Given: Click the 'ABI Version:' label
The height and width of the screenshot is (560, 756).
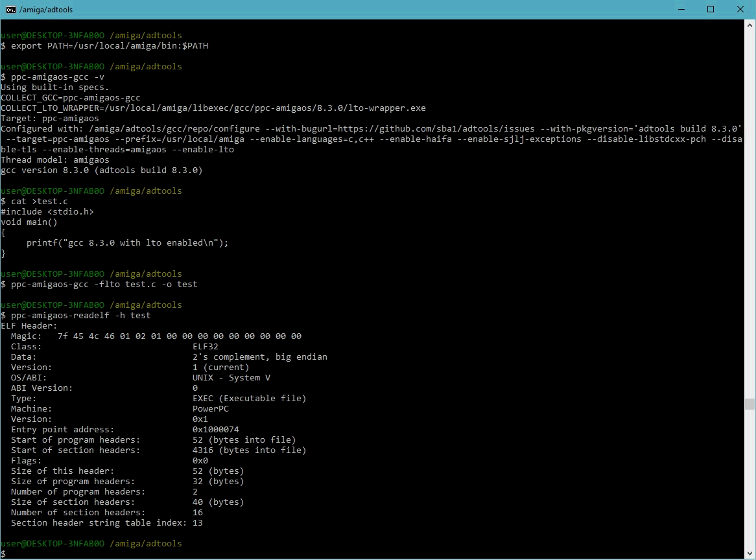Looking at the screenshot, I should (42, 388).
